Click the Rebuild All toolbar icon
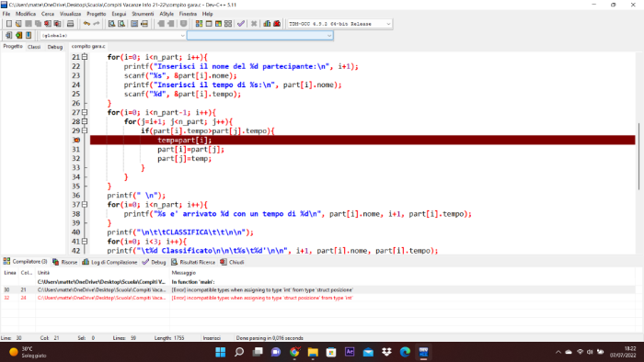Image resolution: width=644 pixels, height=362 pixels. 228,24
